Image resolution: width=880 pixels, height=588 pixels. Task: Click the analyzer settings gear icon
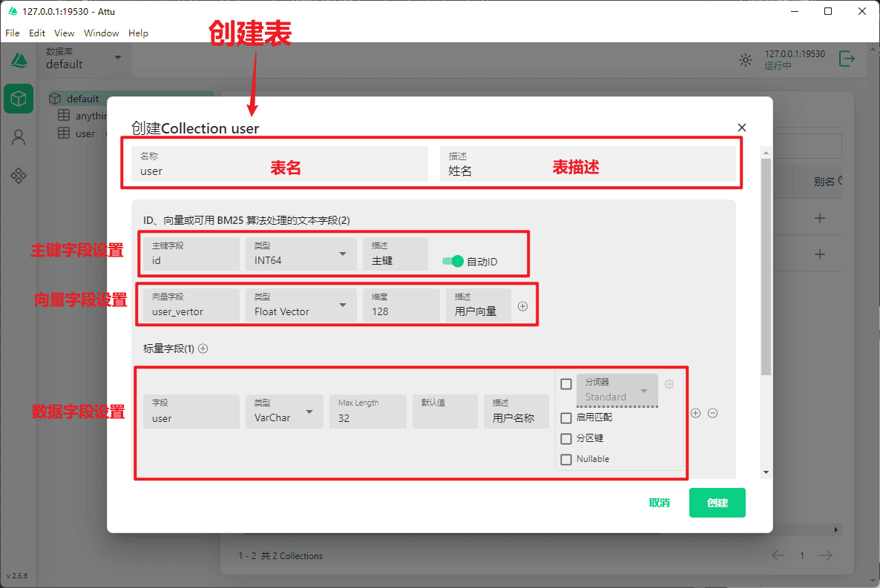669,384
